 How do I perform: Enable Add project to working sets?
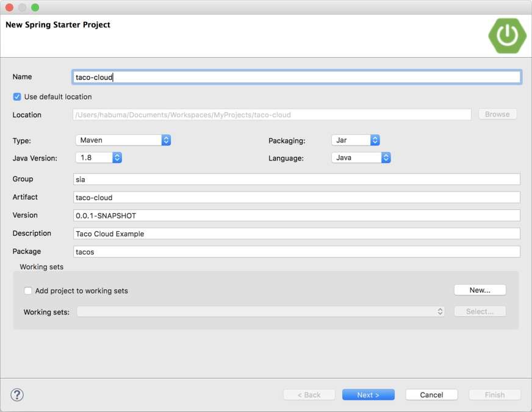pyautogui.click(x=28, y=291)
